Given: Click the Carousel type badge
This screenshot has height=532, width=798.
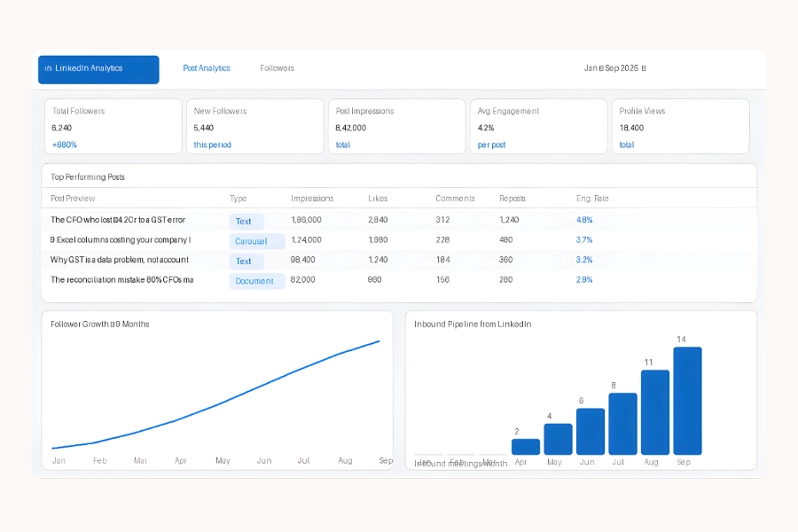Looking at the screenshot, I should tap(255, 241).
